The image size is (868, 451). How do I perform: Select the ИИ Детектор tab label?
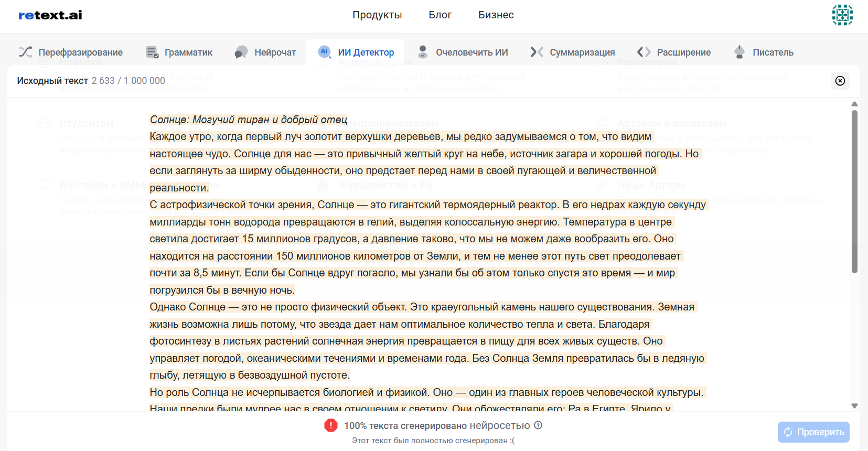click(366, 52)
